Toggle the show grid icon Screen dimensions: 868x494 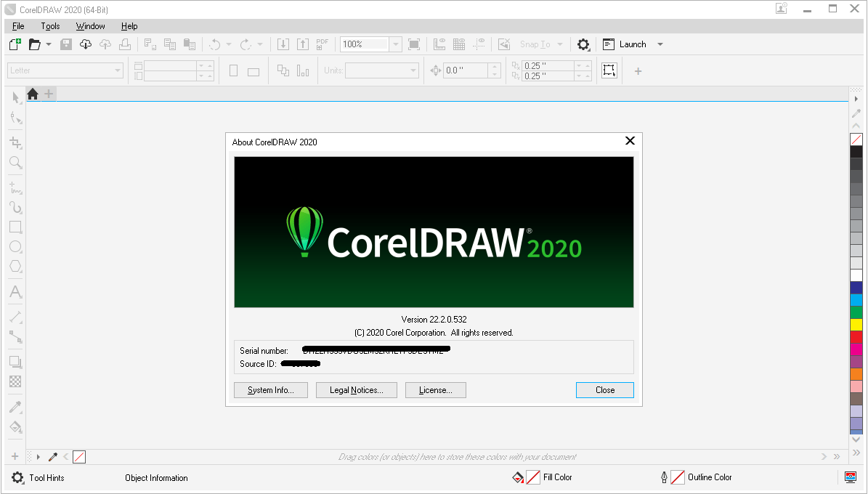point(459,44)
